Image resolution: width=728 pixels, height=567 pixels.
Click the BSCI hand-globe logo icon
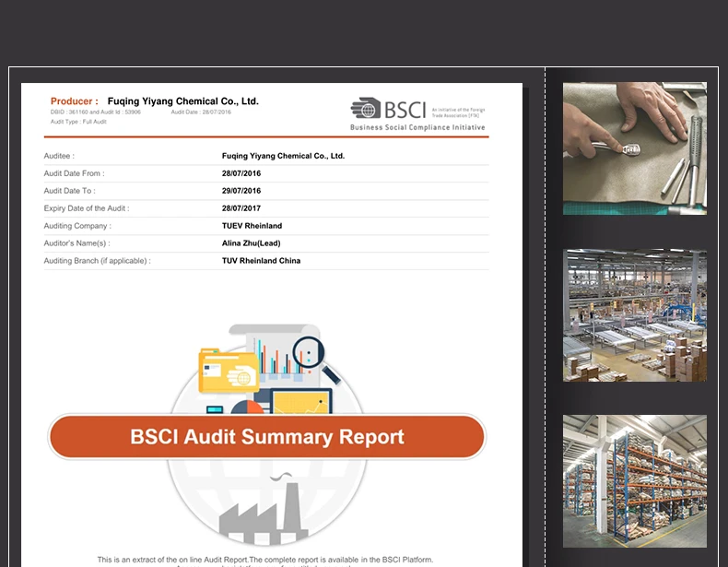pyautogui.click(x=366, y=108)
